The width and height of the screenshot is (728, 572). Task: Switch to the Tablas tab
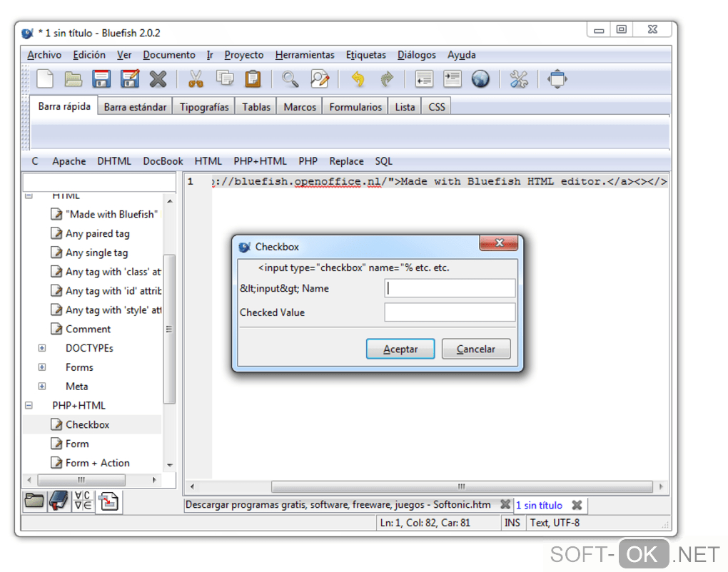click(x=256, y=107)
